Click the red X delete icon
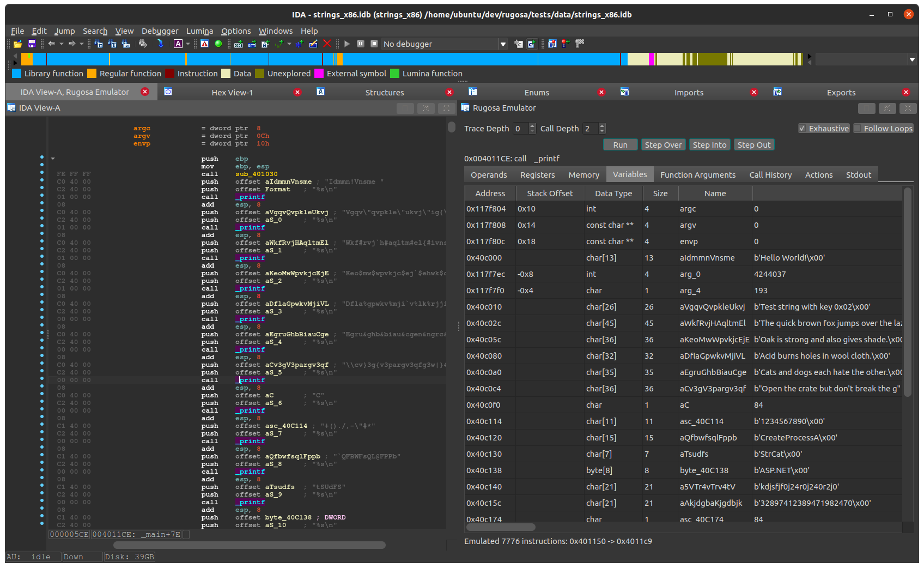This screenshot has width=924, height=568. pyautogui.click(x=327, y=44)
